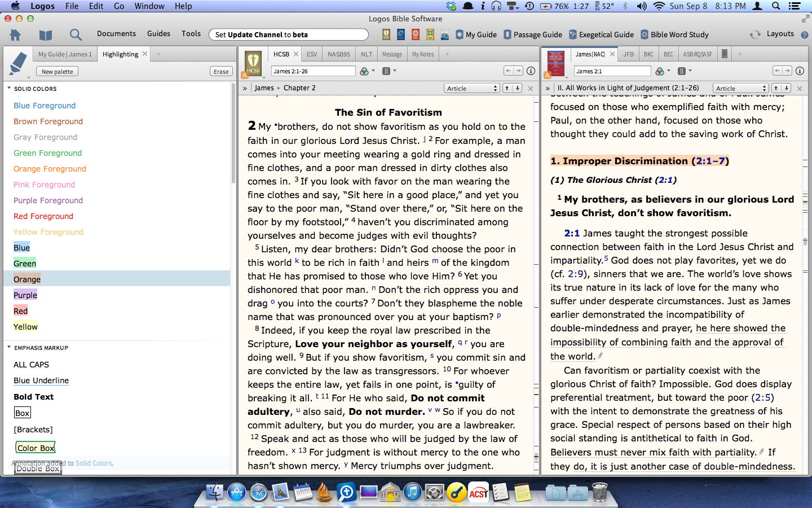The height and width of the screenshot is (508, 812).
Task: Open the Documents menu
Action: pyautogui.click(x=116, y=34)
